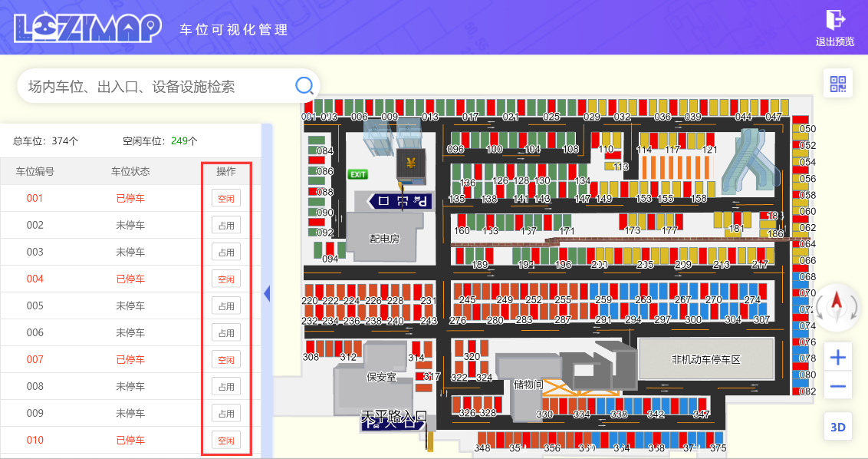Zoom in with the plus button

click(838, 358)
